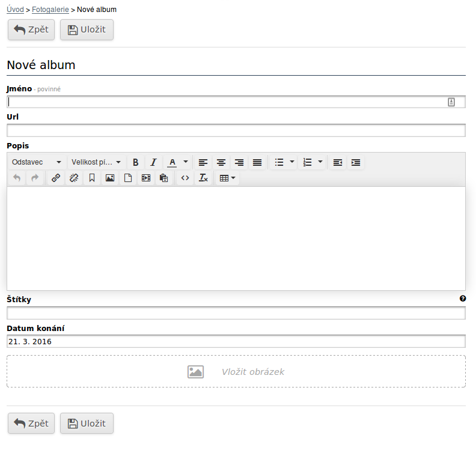The width and height of the screenshot is (476, 465).
Task: Open the source code view
Action: 185,178
